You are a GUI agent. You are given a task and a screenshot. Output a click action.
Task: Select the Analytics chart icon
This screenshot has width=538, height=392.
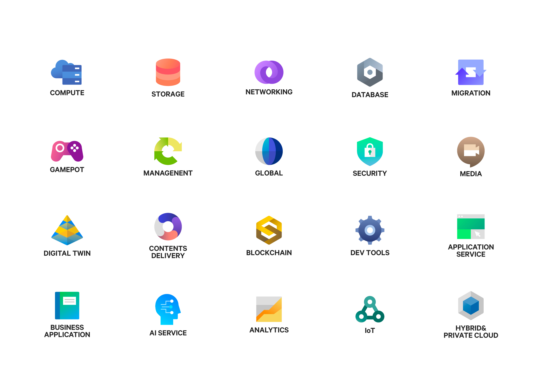coord(269,309)
